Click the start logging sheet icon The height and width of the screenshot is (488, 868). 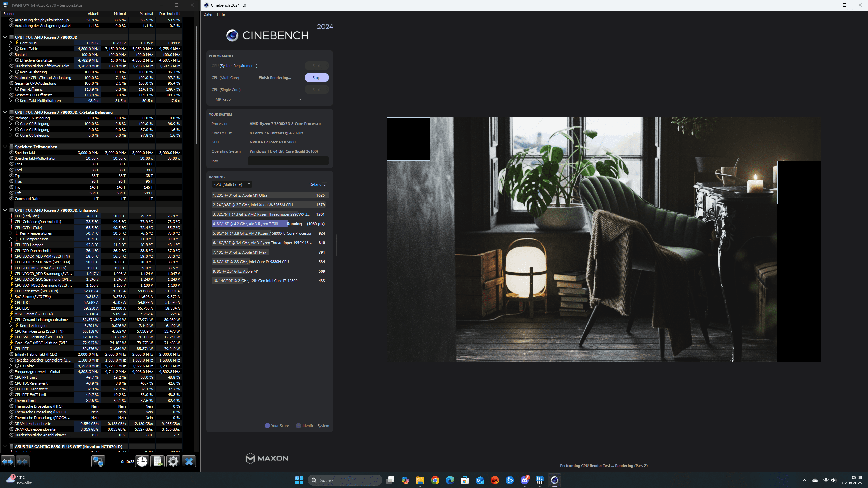click(158, 462)
